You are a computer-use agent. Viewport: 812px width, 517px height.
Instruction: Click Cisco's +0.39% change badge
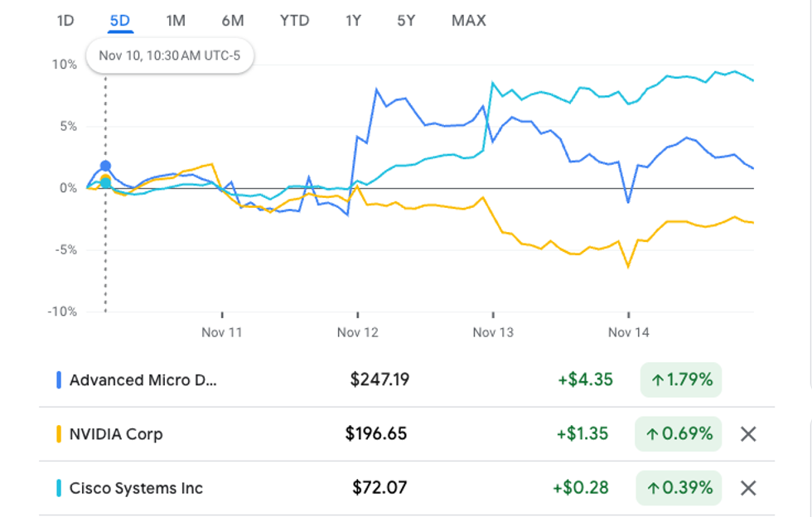tap(678, 488)
